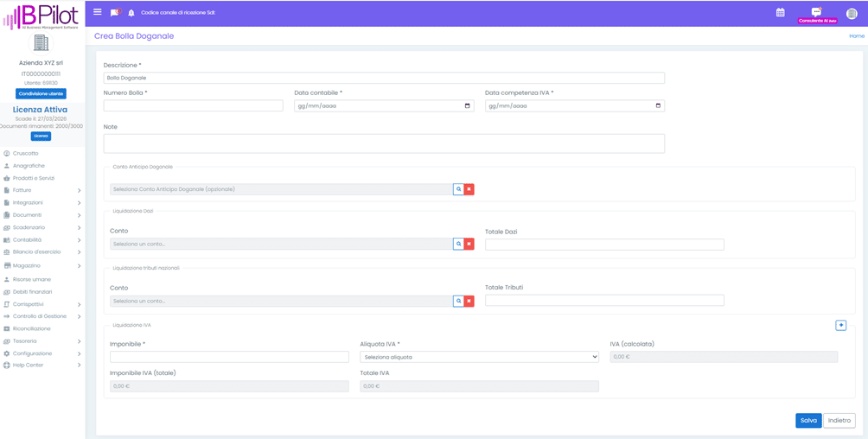Open the hamburger menu in top bar
The height and width of the screenshot is (439, 868).
(x=98, y=12)
